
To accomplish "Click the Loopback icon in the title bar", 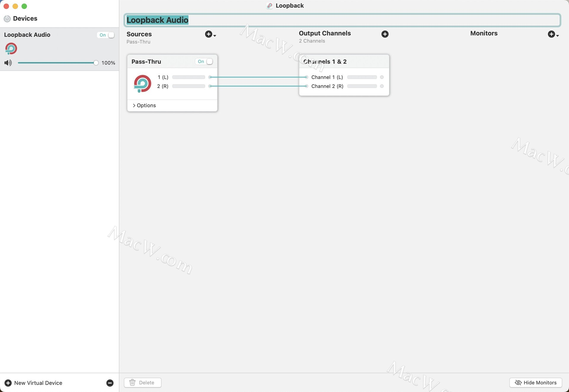I will pyautogui.click(x=269, y=6).
